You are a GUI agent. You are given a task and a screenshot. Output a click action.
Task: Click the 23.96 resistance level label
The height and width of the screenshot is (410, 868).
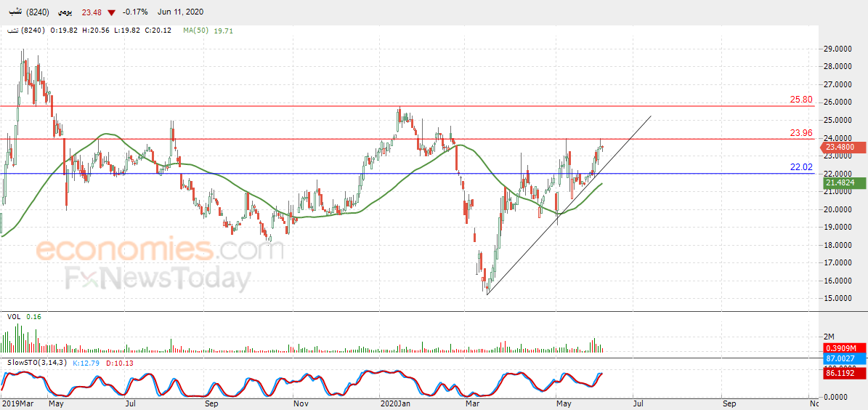(x=800, y=133)
